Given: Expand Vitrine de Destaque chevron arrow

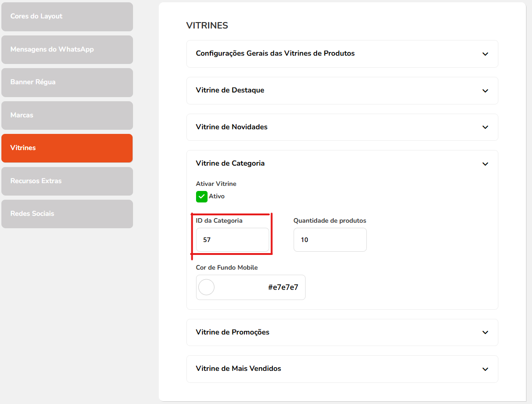Looking at the screenshot, I should (x=485, y=91).
